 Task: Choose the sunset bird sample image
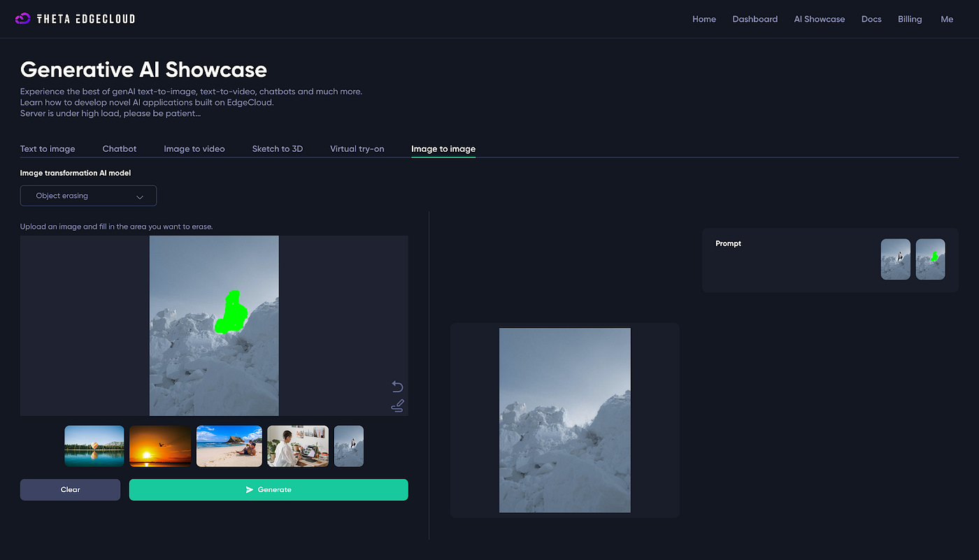tap(160, 446)
